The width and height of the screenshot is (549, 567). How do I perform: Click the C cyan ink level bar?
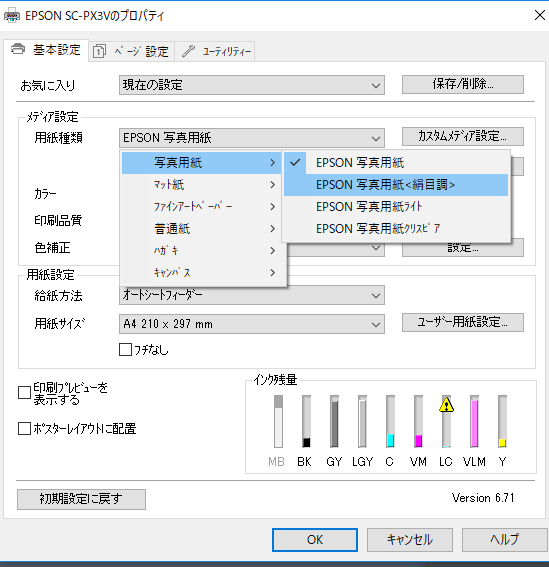pos(390,421)
